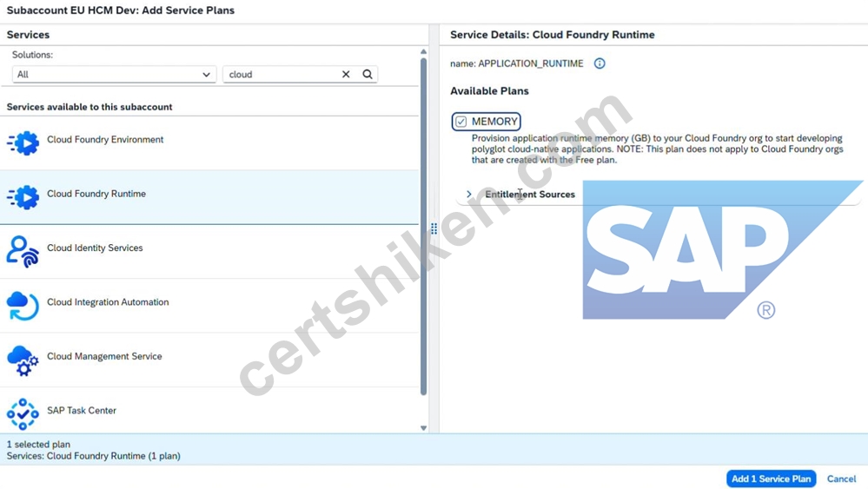The image size is (868, 489).
Task: Open the Solutions dropdown set to All
Action: [114, 74]
